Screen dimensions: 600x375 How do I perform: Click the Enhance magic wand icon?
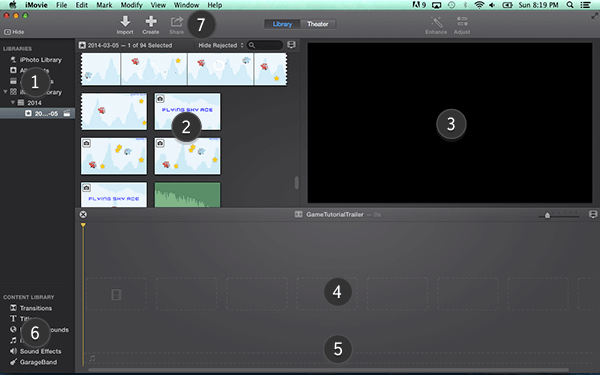click(x=436, y=21)
